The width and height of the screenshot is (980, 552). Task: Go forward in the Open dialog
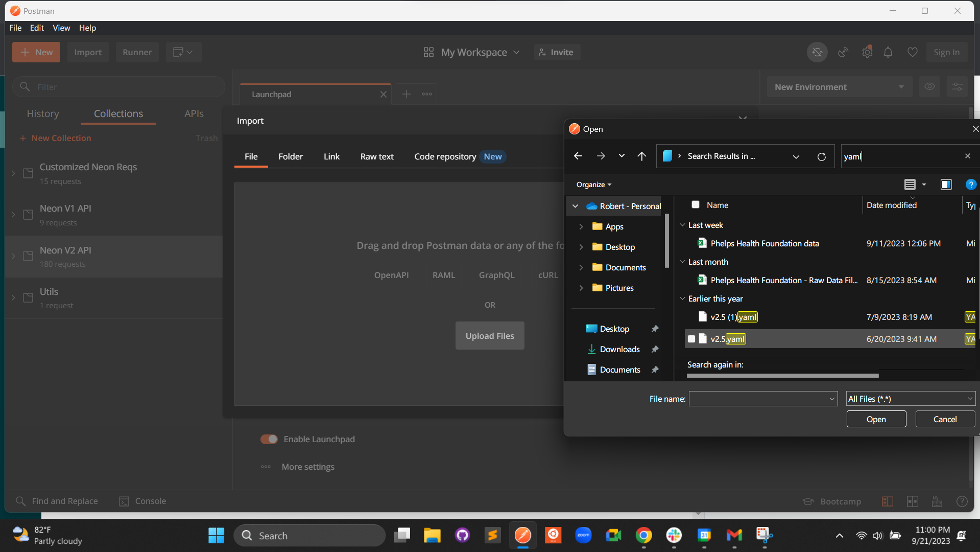601,156
